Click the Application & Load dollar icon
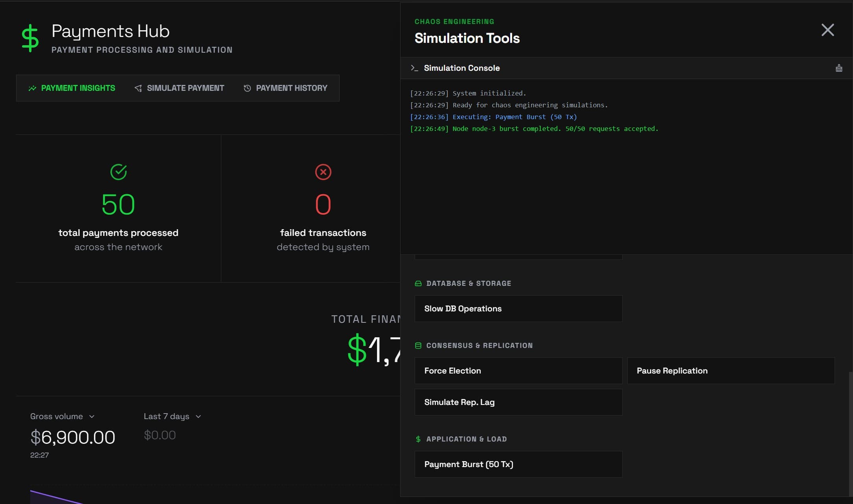853x504 pixels. pos(418,439)
